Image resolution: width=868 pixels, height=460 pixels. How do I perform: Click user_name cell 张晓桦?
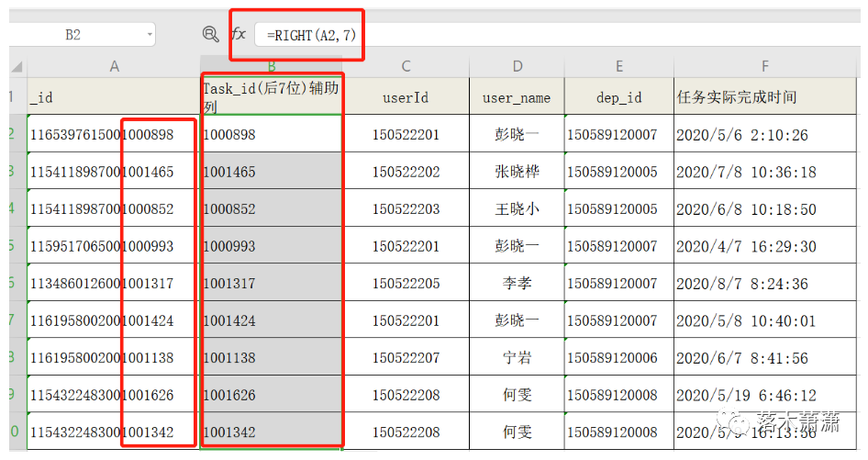pyautogui.click(x=517, y=172)
